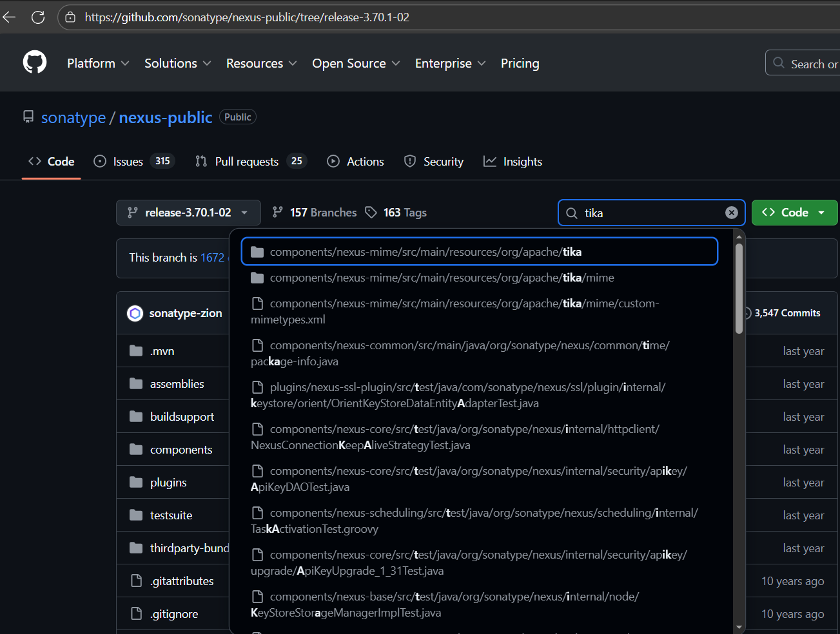
Task: Click the scroll-up arrow of results list
Action: point(739,236)
